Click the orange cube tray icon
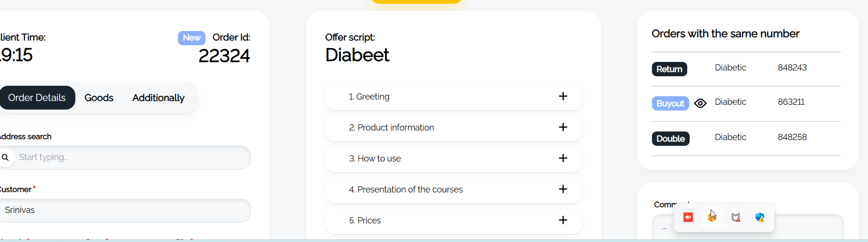 [712, 217]
